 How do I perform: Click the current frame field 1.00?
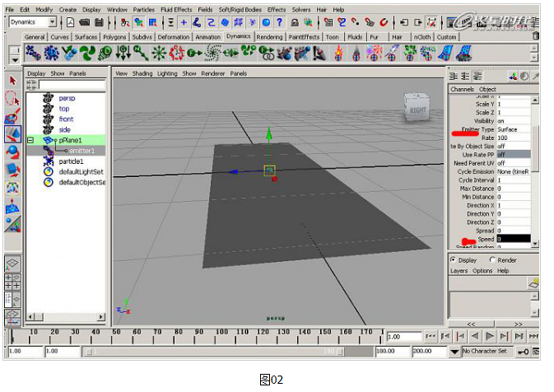[x=404, y=337]
